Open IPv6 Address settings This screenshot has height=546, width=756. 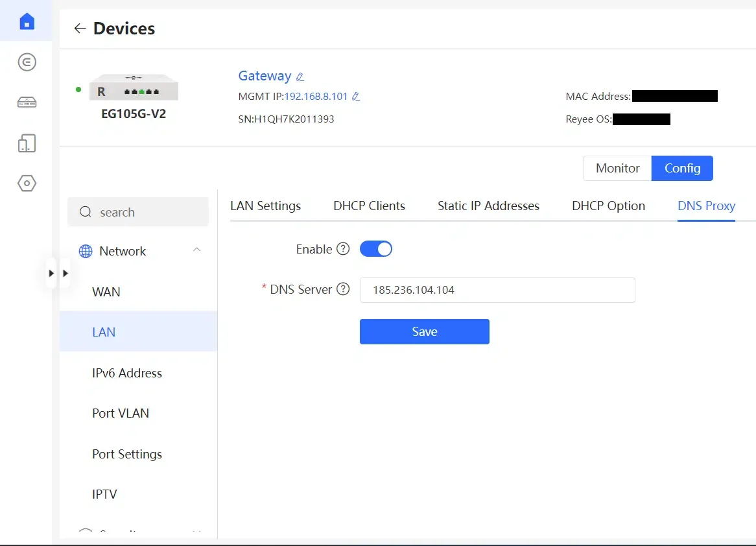click(138, 373)
